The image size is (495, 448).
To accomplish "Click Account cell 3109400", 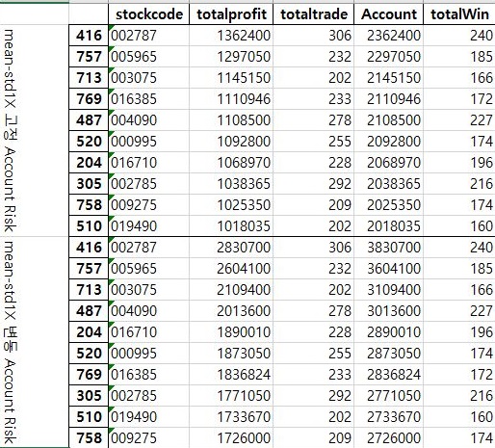I will 389,290.
